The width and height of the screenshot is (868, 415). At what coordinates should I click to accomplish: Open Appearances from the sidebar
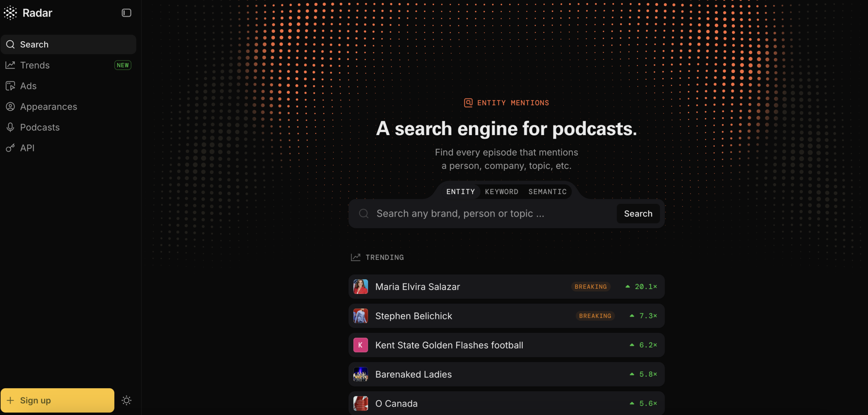click(68, 107)
